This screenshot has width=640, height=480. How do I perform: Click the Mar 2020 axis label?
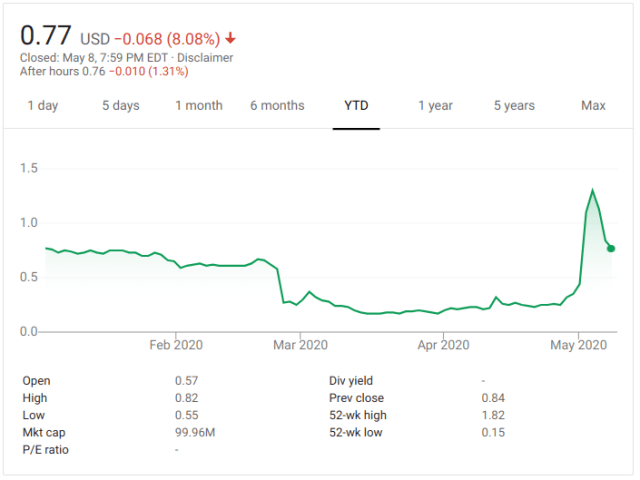click(300, 346)
